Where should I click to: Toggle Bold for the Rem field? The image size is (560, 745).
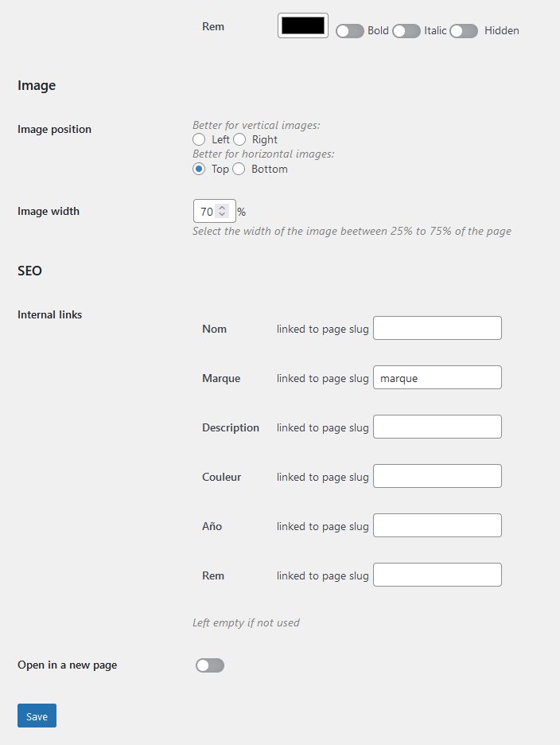point(350,31)
